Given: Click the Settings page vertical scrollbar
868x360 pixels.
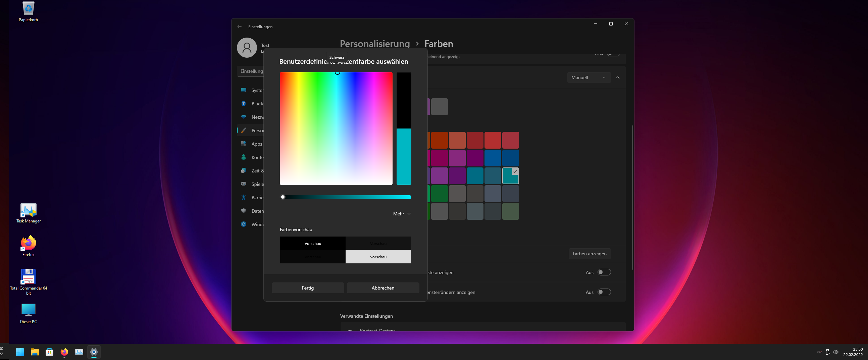Looking at the screenshot, I should click(x=632, y=197).
